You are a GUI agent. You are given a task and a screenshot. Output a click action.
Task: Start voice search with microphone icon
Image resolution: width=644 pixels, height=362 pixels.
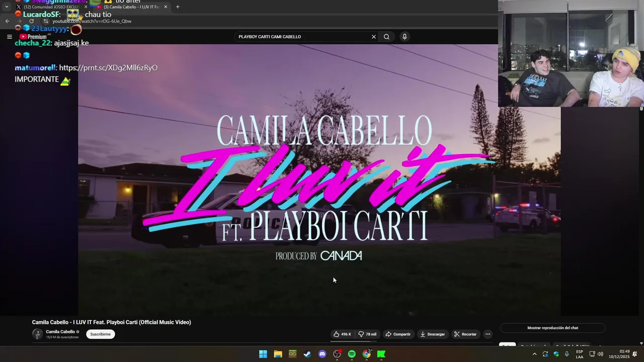(405, 37)
